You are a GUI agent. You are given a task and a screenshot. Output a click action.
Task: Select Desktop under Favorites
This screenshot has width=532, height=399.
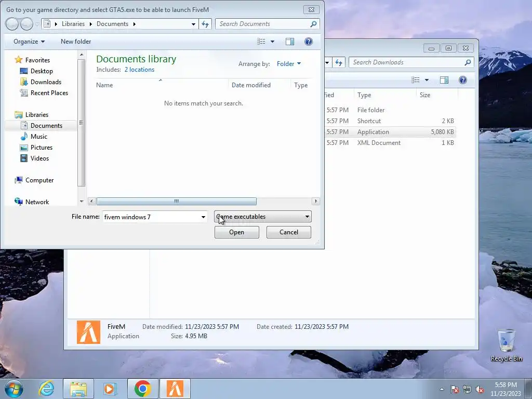[x=42, y=71]
